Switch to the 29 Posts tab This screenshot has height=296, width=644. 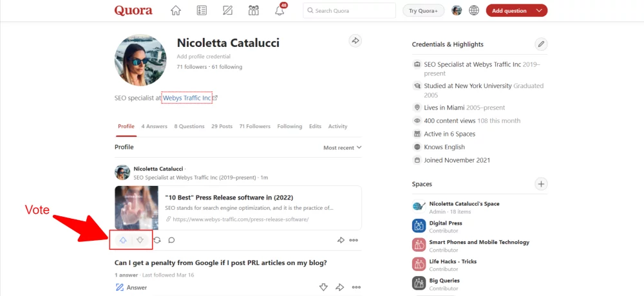click(222, 127)
